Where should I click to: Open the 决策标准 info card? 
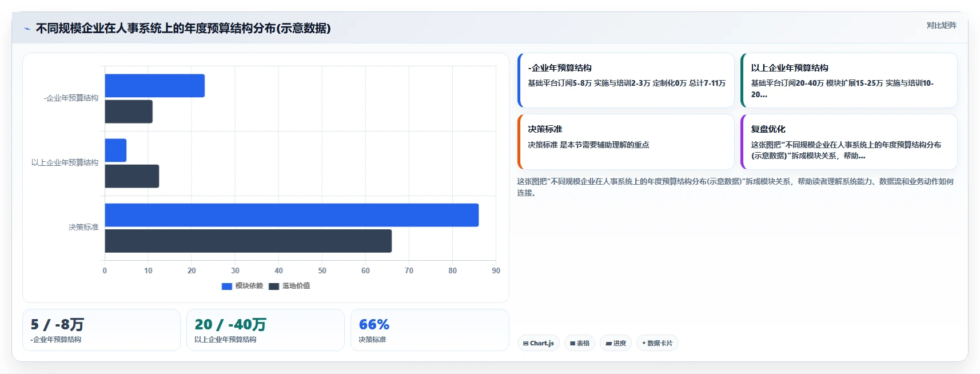pyautogui.click(x=626, y=142)
